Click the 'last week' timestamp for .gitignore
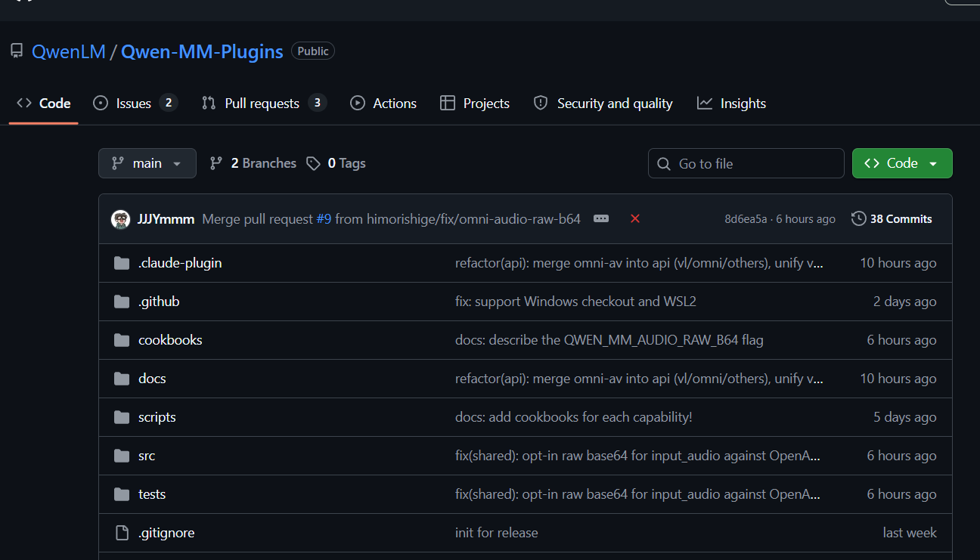The height and width of the screenshot is (560, 980). (910, 533)
